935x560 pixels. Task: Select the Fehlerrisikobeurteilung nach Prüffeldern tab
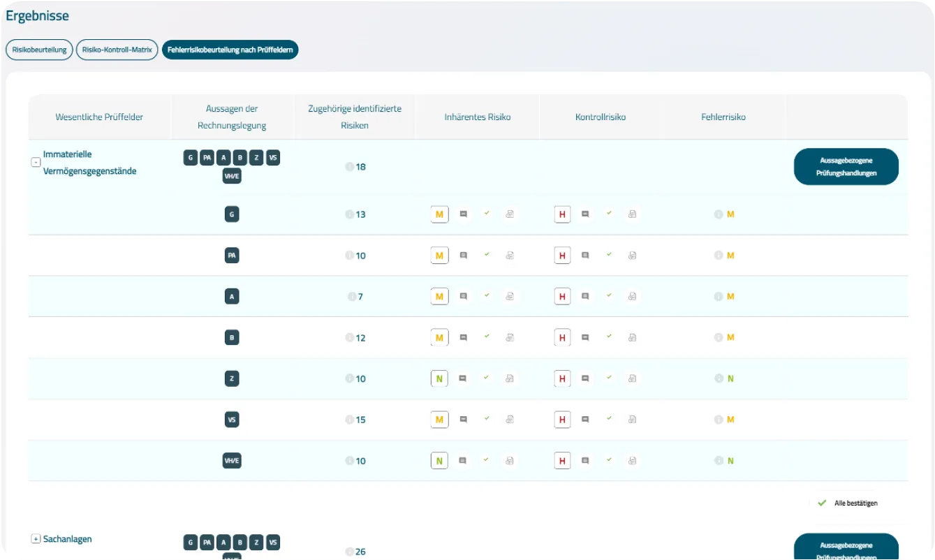pos(230,50)
